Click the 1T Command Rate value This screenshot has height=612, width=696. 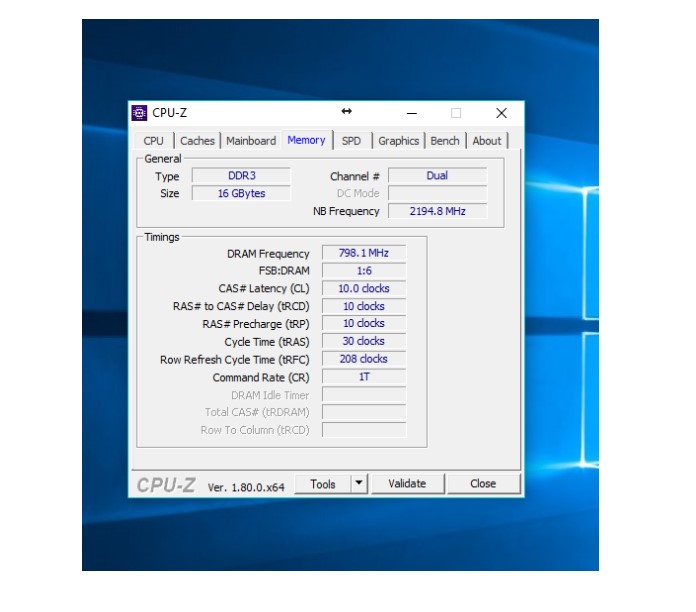tap(364, 377)
